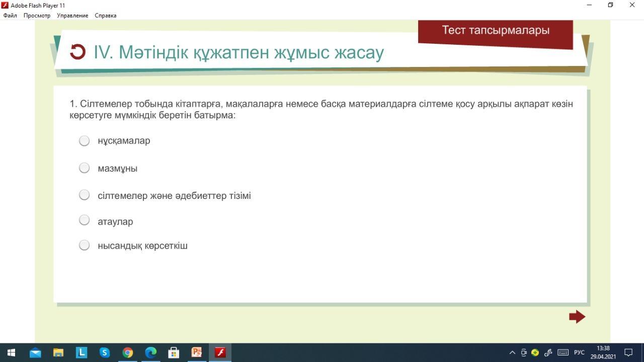Expand the hidden system tray icons
Screen dimensions: 644x362
(512, 352)
